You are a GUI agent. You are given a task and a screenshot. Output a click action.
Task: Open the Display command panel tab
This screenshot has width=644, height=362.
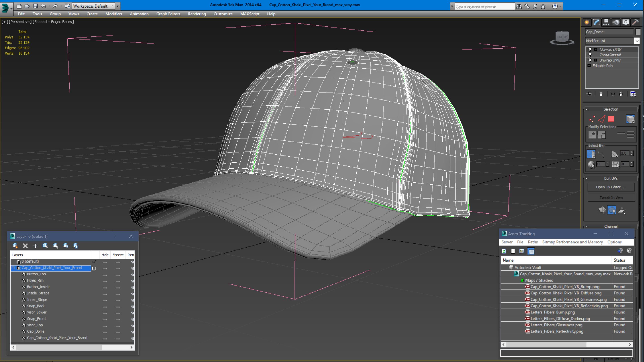tap(625, 23)
